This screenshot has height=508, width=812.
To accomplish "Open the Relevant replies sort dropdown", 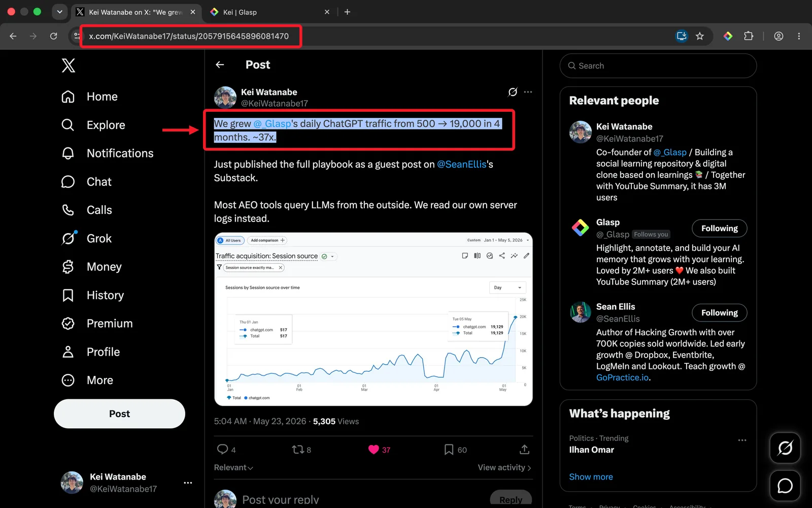I will [x=233, y=467].
